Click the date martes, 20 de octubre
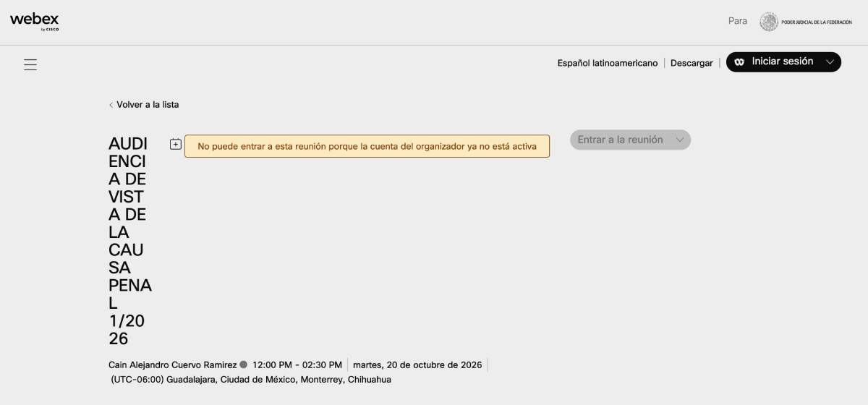 (x=417, y=364)
